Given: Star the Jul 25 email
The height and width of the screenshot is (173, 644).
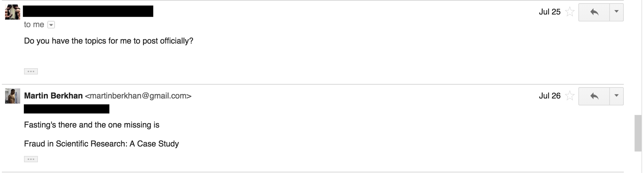Looking at the screenshot, I should (x=569, y=12).
